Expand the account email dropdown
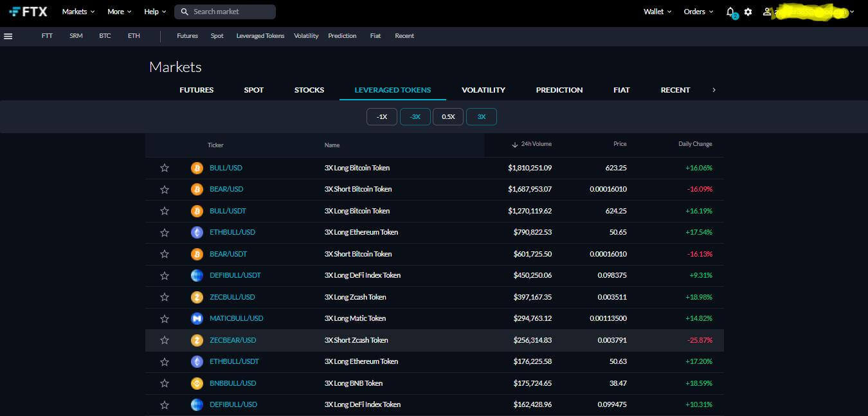Image resolution: width=868 pixels, height=416 pixels. (852, 12)
